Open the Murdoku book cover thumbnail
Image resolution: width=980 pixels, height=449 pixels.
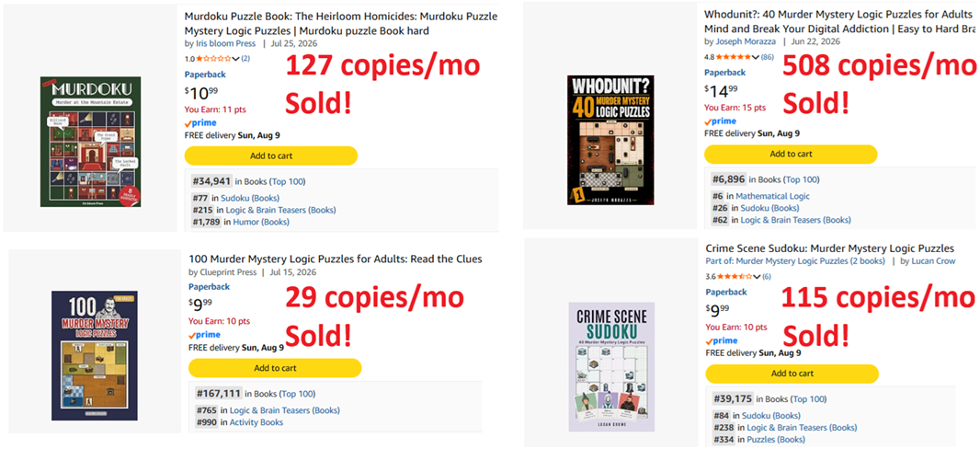91,142
